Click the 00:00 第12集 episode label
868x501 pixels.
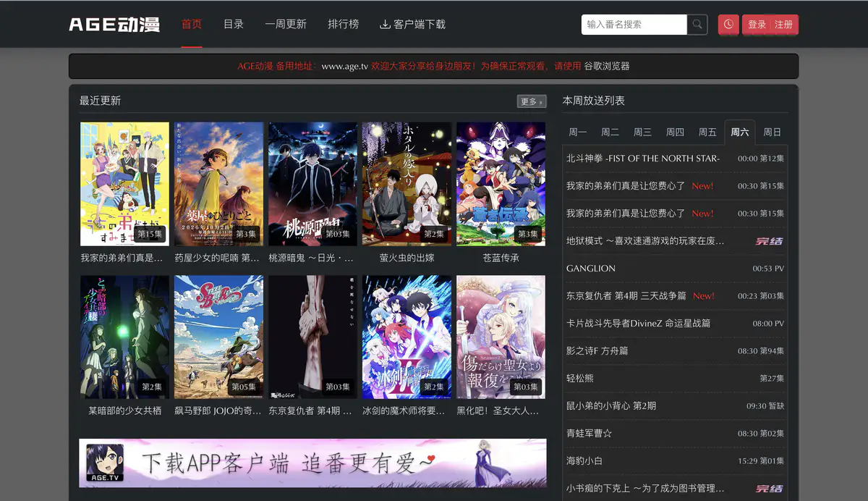761,159
